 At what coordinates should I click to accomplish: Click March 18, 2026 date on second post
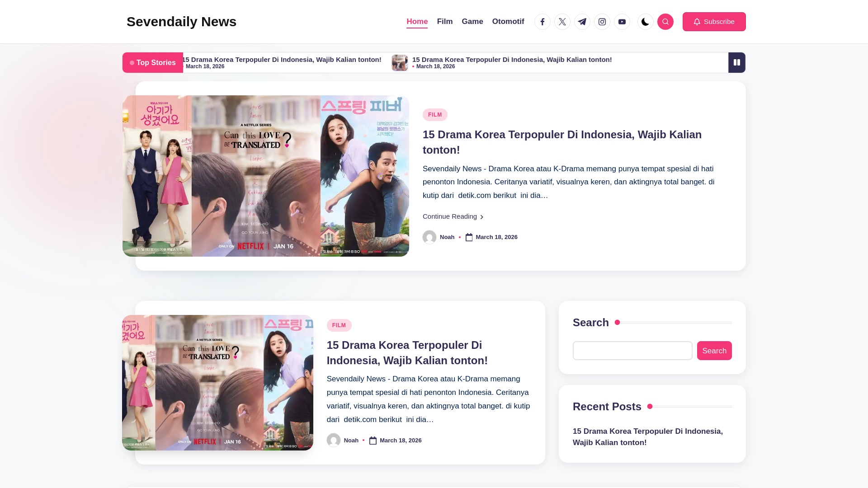tap(401, 441)
